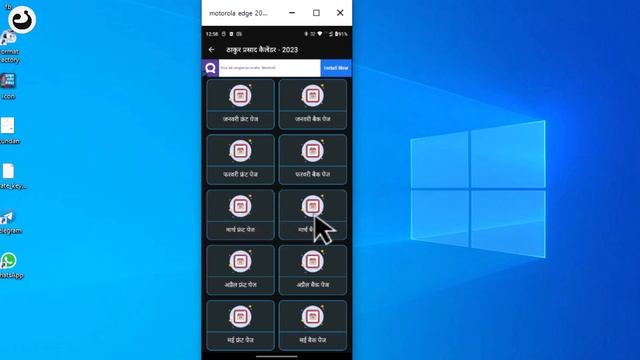
Task: Close the motorola edge mirror window
Action: (x=340, y=13)
